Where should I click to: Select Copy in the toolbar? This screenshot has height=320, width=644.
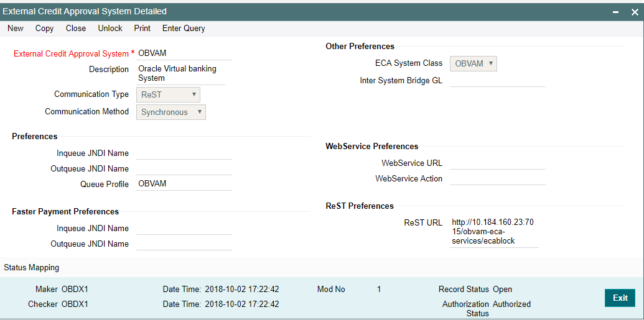click(44, 29)
